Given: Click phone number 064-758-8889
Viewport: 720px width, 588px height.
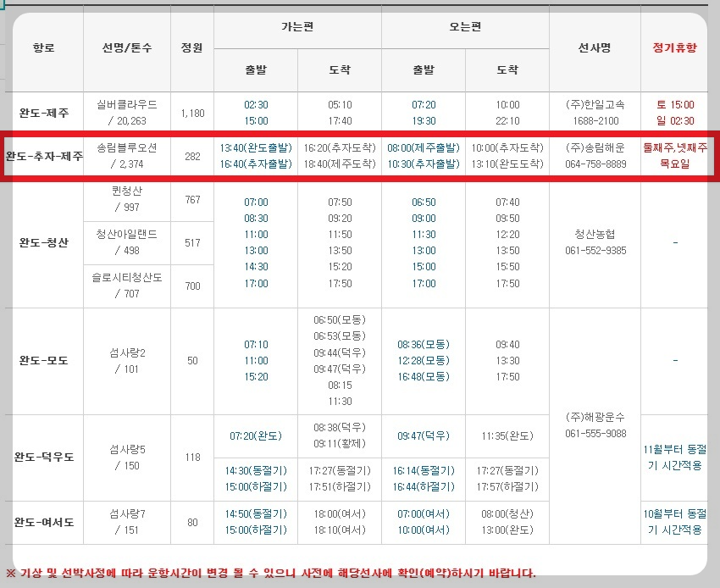Looking at the screenshot, I should click(x=595, y=164).
